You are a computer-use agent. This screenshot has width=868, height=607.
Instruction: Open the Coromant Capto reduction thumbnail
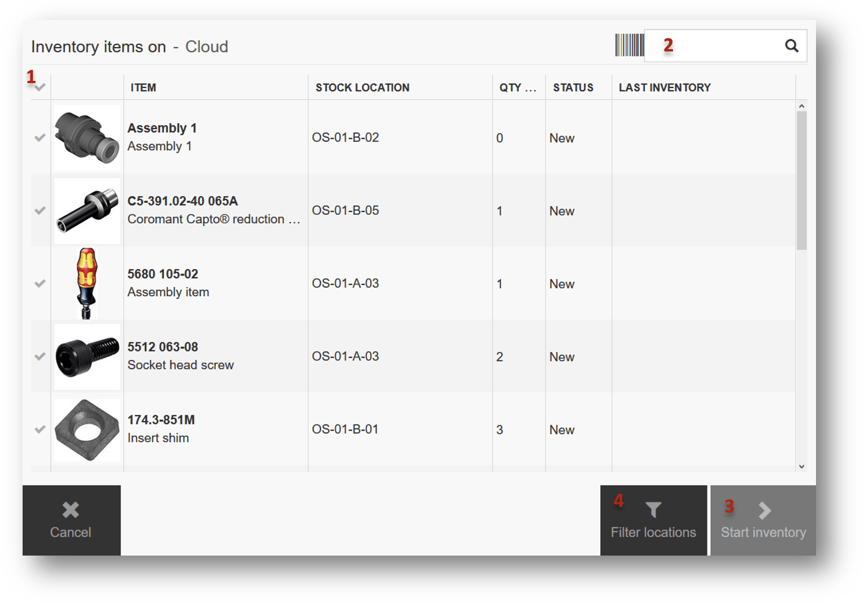(x=87, y=211)
